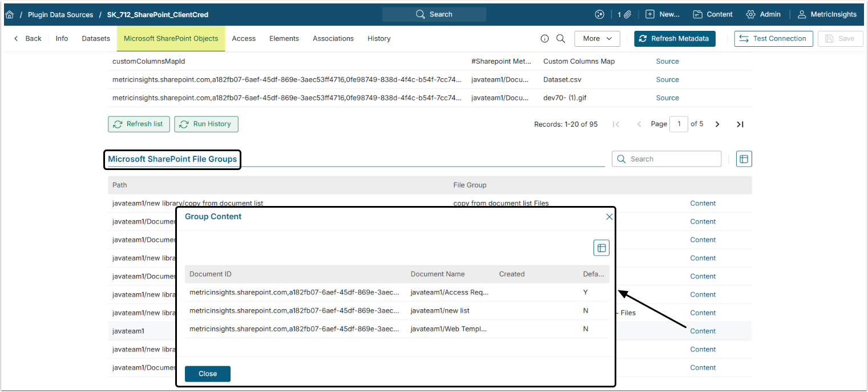
Task: Click the magnifier icon beside More
Action: point(560,39)
